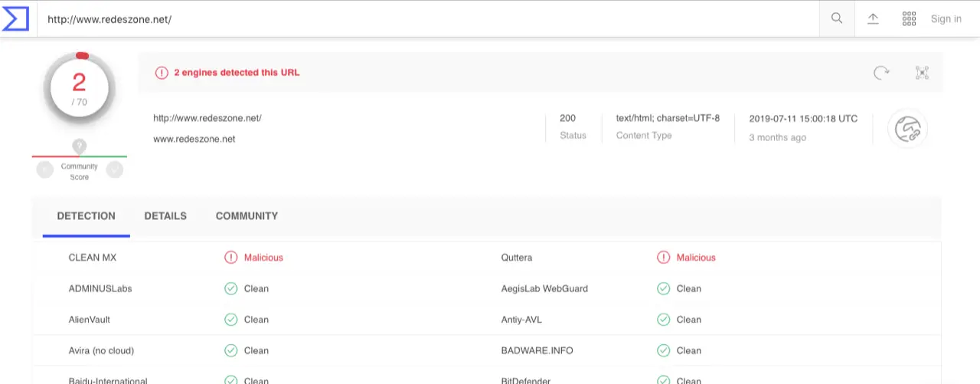Vote down with left community score button

45,169
